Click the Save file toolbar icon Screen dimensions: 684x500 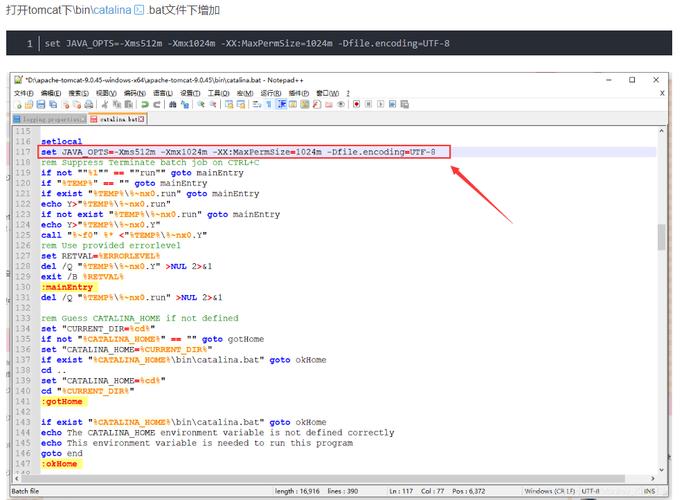41,104
